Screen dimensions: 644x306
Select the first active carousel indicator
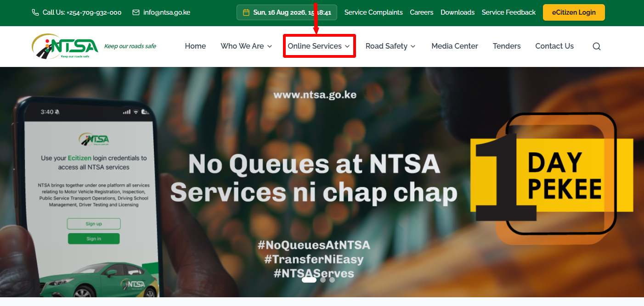(309, 279)
